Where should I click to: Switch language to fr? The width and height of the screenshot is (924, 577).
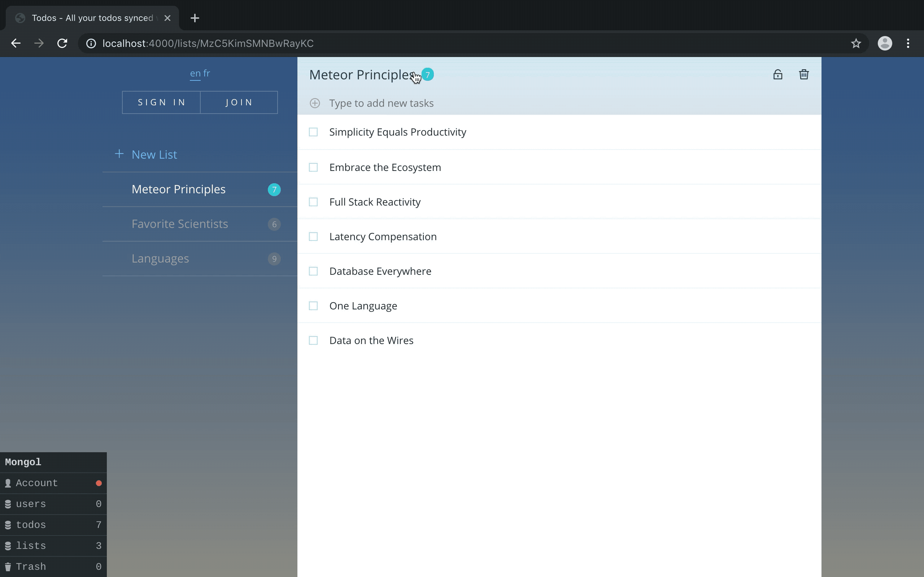coord(206,73)
